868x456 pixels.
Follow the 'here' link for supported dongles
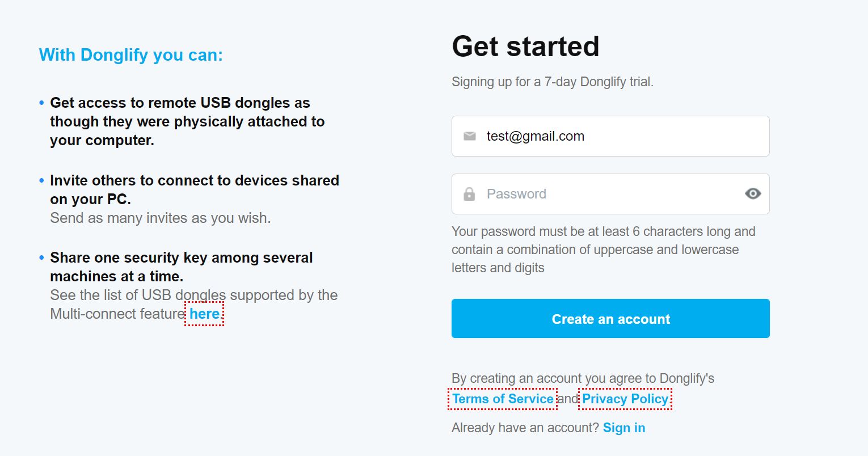[204, 314]
